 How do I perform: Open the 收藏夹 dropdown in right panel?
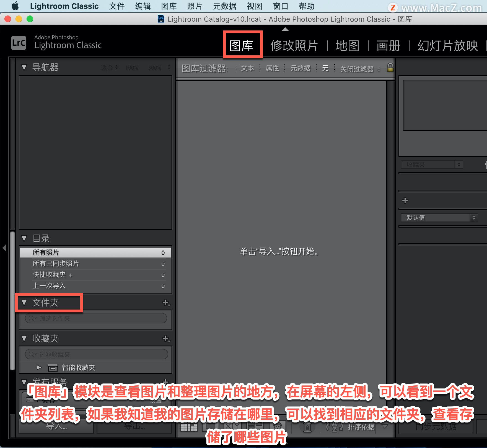point(432,164)
